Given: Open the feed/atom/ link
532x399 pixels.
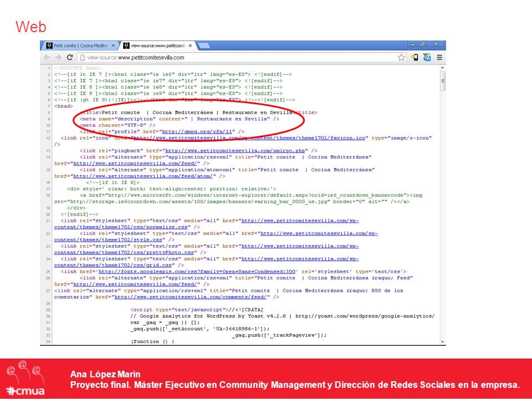Looking at the screenshot, I should tap(143, 176).
